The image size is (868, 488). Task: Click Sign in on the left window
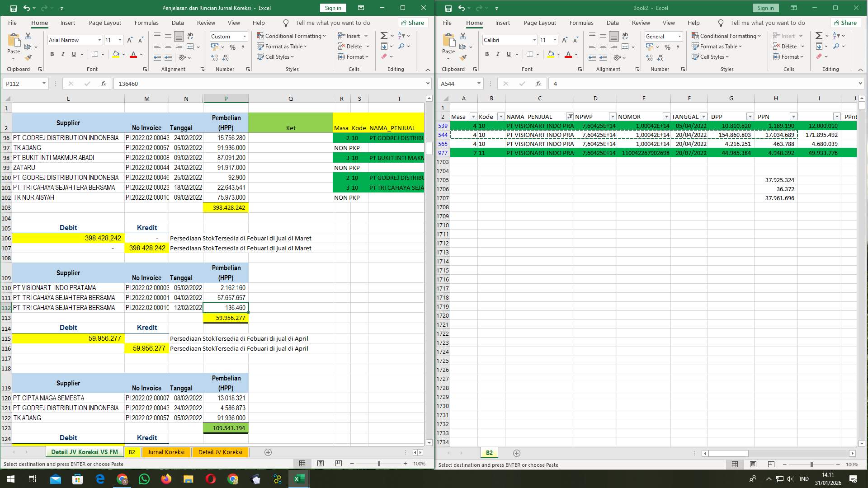click(x=332, y=8)
